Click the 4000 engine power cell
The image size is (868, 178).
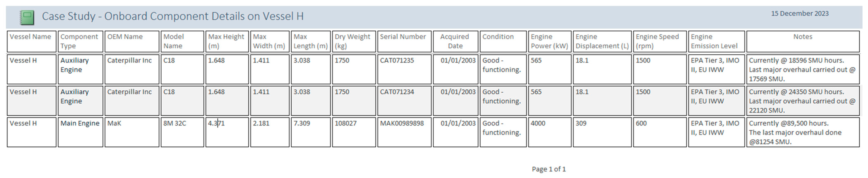(549, 131)
